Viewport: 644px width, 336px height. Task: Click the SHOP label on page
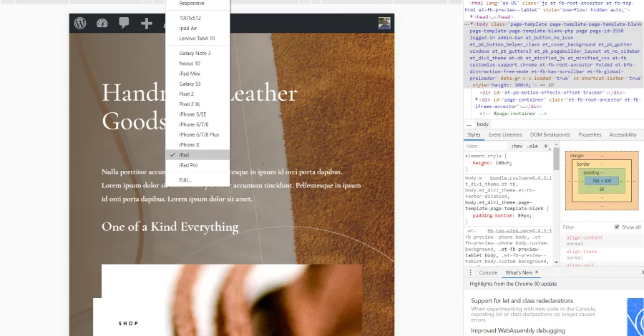point(128,323)
